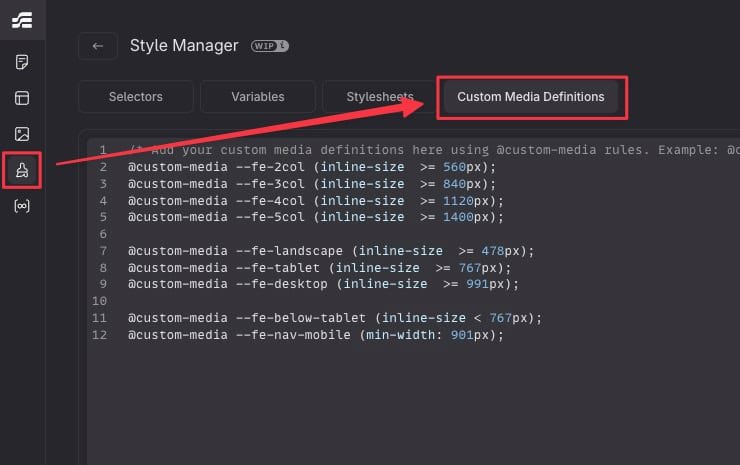Click the --fe-3col definition line

pyautogui.click(x=312, y=184)
